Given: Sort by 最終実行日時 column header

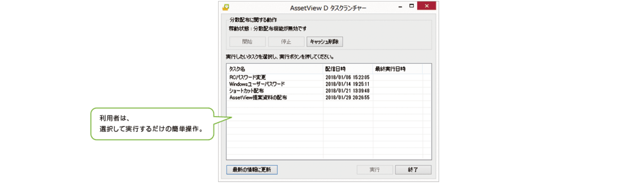Looking at the screenshot, I should [398, 69].
